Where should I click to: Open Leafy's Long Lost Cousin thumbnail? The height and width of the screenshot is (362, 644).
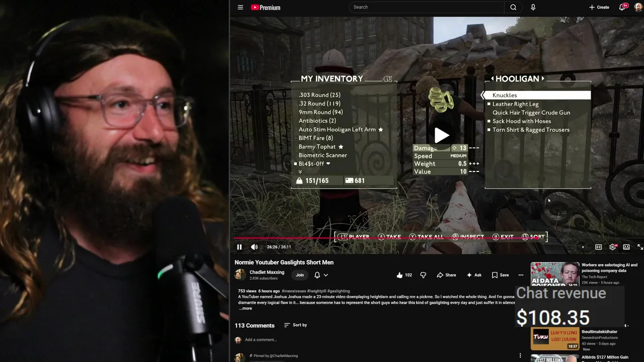(x=555, y=338)
